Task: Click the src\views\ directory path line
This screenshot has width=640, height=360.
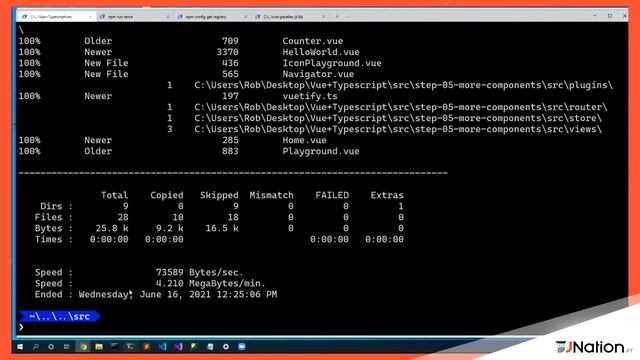Action: point(398,129)
